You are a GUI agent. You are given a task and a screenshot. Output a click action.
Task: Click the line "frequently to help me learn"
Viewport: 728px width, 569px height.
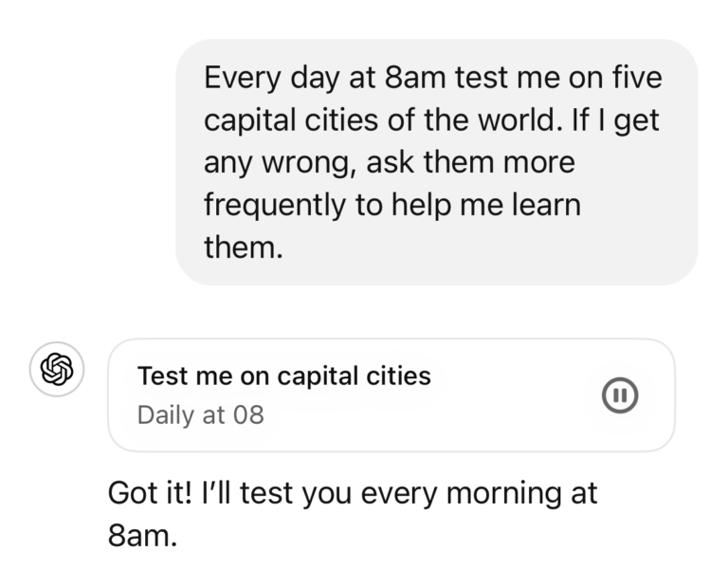coord(391,204)
